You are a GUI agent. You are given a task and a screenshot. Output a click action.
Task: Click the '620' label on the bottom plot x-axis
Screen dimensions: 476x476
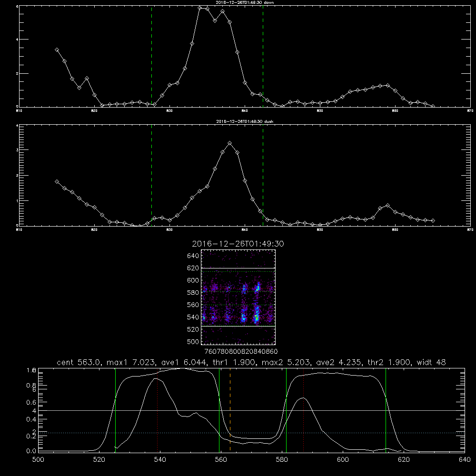pyautogui.click(x=404, y=460)
